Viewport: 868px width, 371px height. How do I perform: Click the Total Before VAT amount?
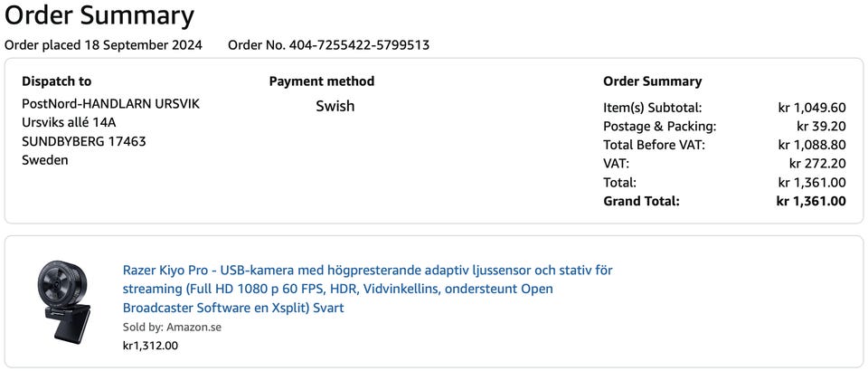pos(811,145)
